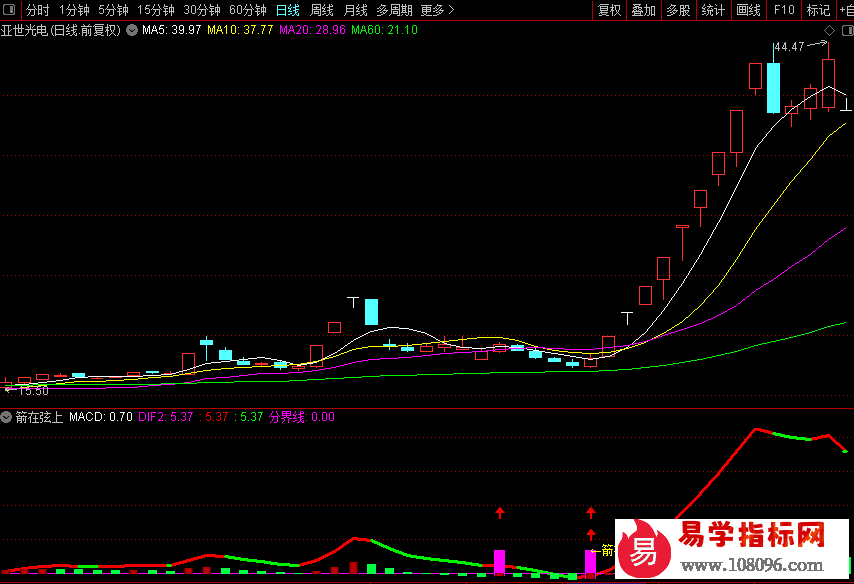Switch to 月线 monthly chart

(x=355, y=10)
